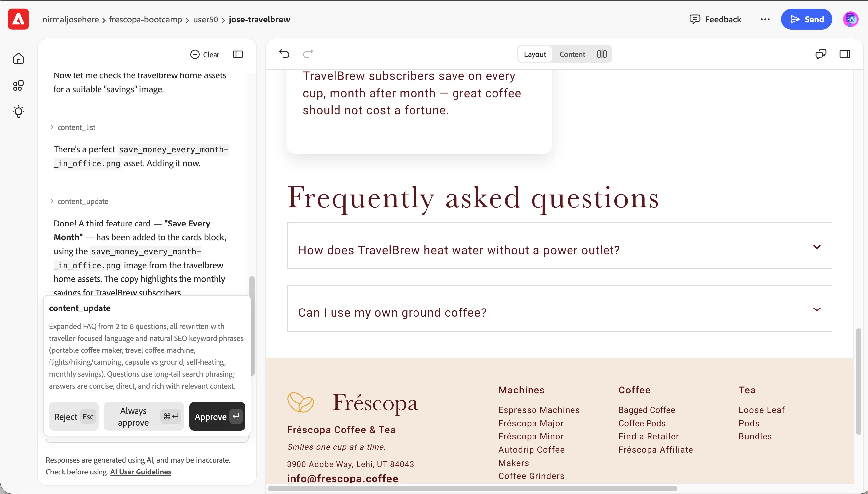Select the split view icon
The height and width of the screenshot is (494, 868).
pos(602,54)
